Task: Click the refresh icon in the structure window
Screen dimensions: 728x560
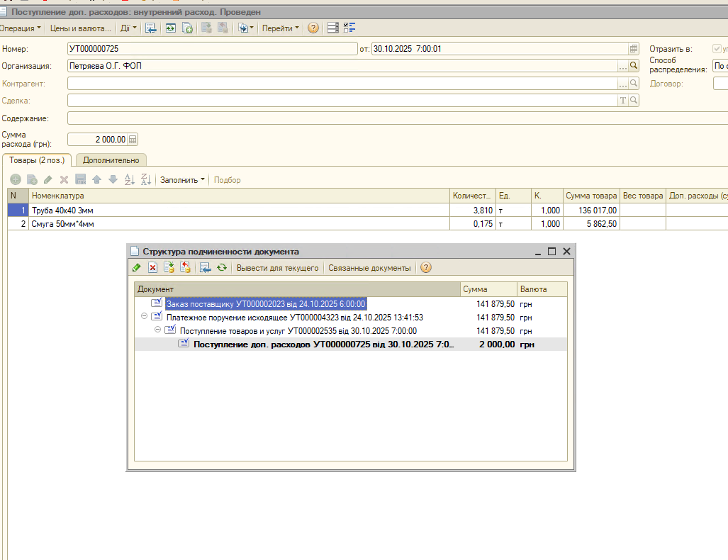Action: coord(222,268)
